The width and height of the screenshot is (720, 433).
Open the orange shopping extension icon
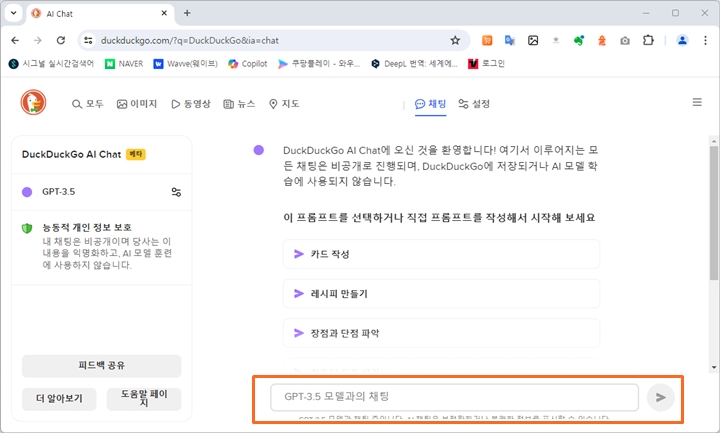[x=487, y=40]
